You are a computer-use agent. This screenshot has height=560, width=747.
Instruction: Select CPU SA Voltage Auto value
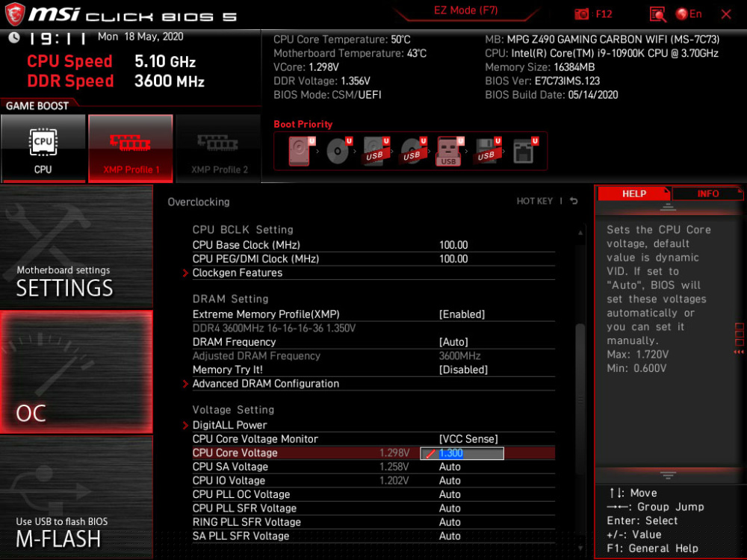click(x=450, y=467)
